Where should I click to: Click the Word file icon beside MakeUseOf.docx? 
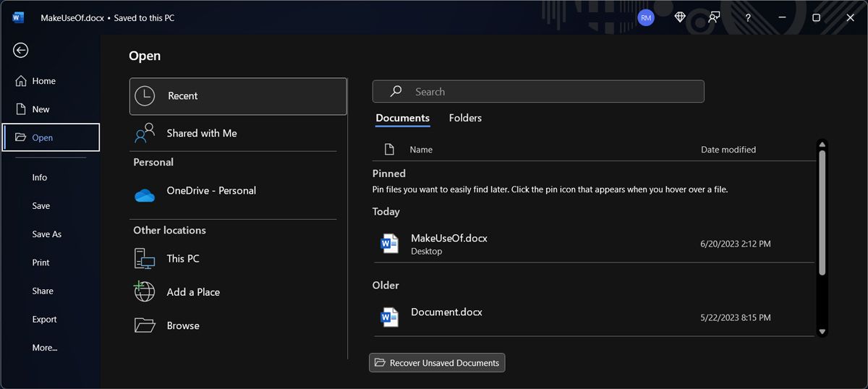tap(390, 244)
